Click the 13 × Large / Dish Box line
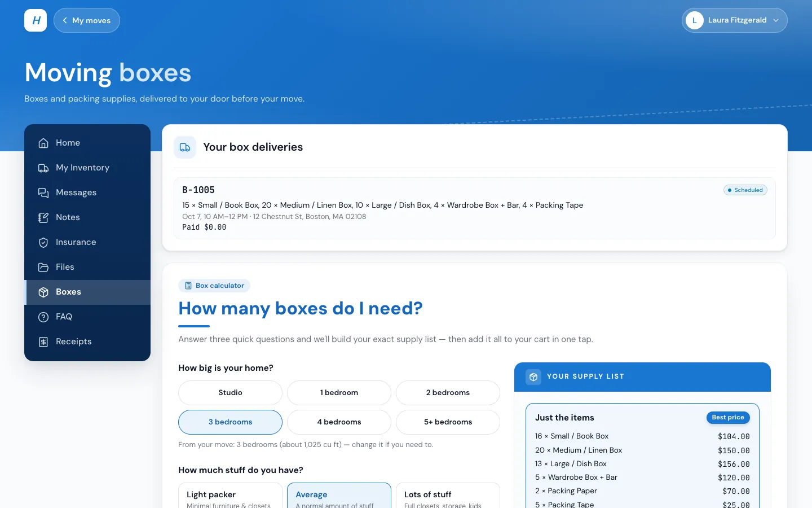Screen dimensions: 812x508 pos(642,464)
